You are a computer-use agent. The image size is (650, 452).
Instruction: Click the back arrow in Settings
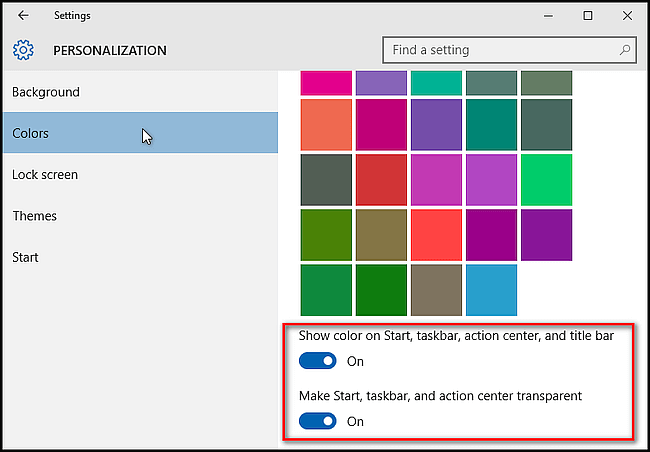pos(23,16)
